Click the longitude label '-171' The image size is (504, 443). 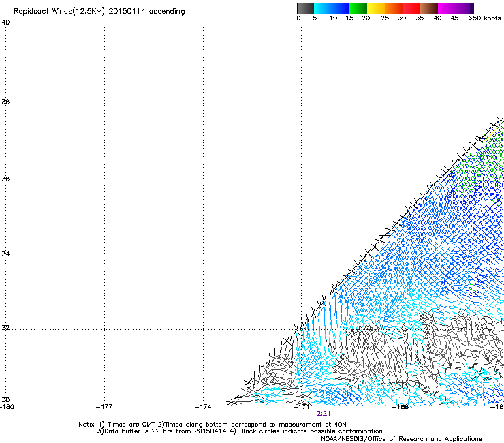(301, 407)
